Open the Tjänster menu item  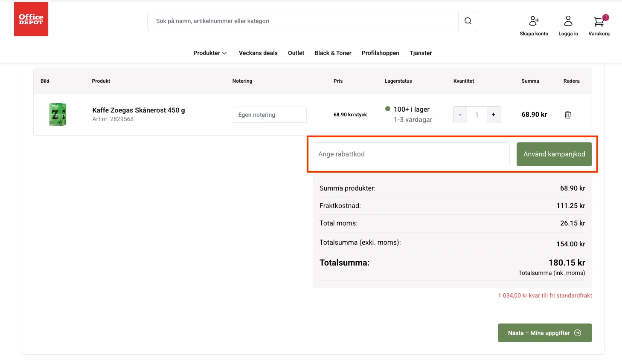[421, 53]
